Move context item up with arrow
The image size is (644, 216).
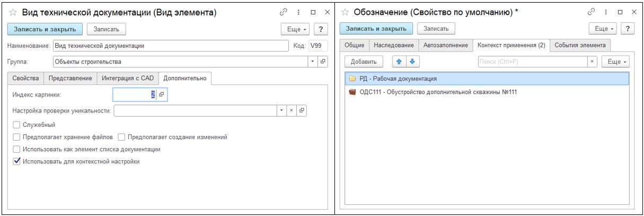point(399,62)
